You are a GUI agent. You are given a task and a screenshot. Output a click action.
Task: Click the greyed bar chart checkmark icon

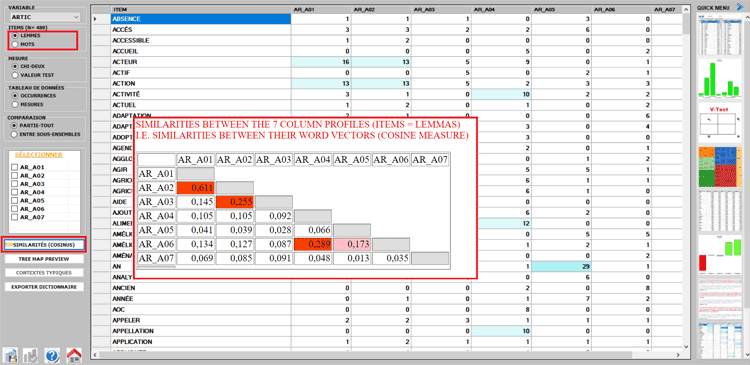tap(31, 355)
